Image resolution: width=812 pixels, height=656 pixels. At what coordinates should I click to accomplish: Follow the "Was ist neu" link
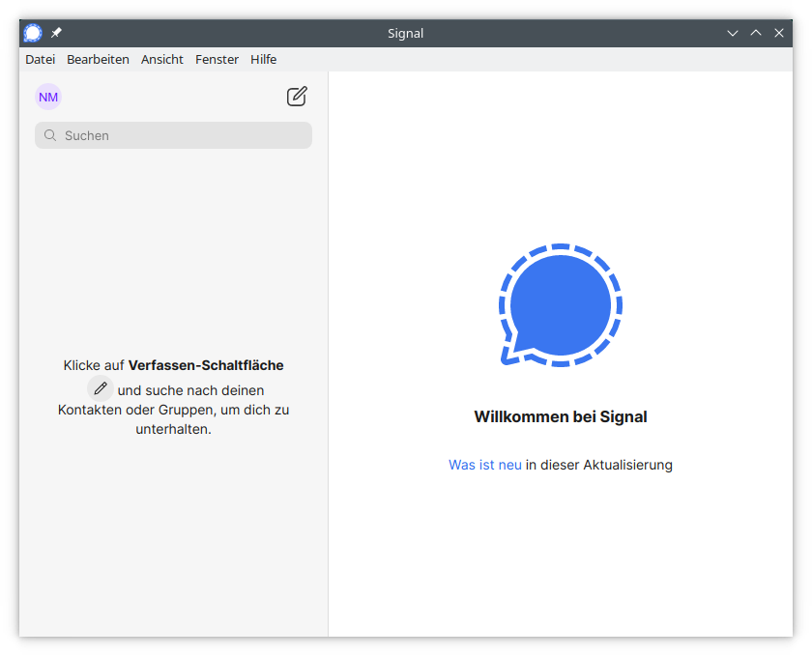click(484, 465)
